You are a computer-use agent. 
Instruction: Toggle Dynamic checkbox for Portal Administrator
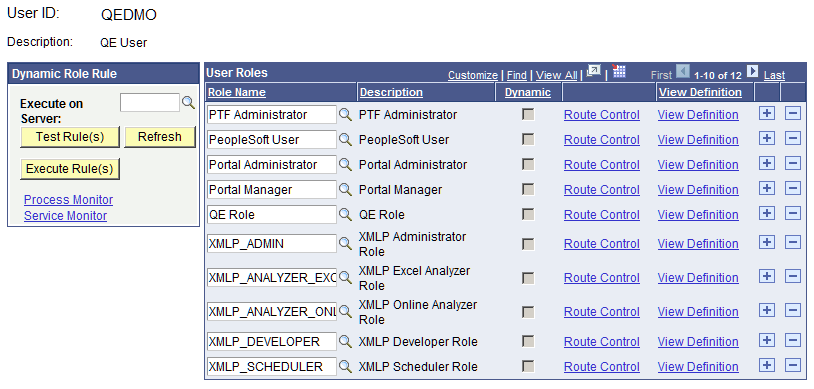pyautogui.click(x=528, y=164)
